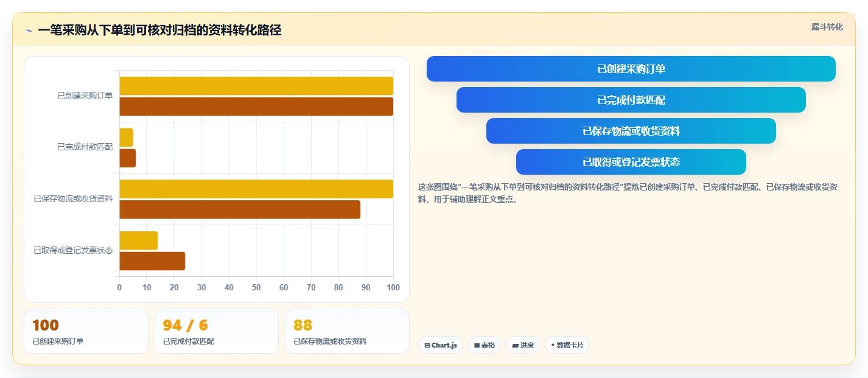868x378 pixels.
Task: Open the 94 / 6 已完成付款匹配 data card
Action: (217, 331)
